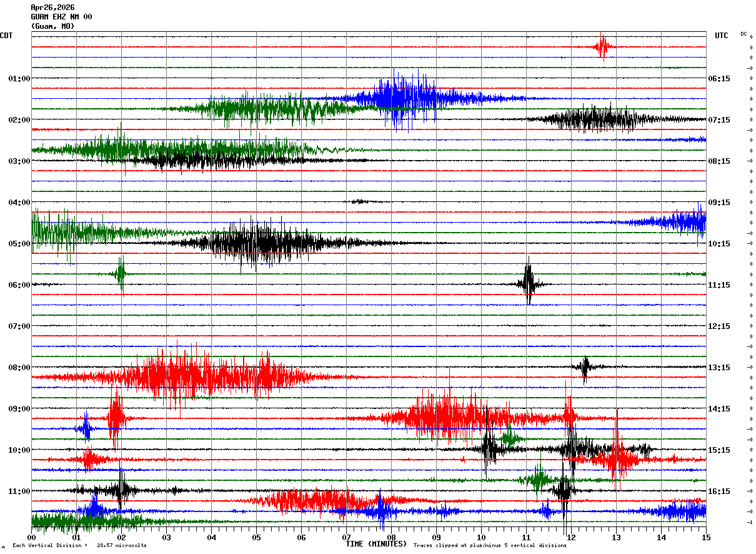
Task: Click minute tick label "15" on the time axis
Action: (706, 537)
